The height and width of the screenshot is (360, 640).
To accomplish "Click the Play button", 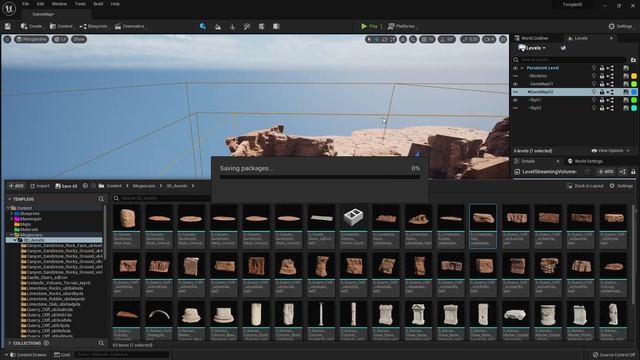I will tap(369, 27).
